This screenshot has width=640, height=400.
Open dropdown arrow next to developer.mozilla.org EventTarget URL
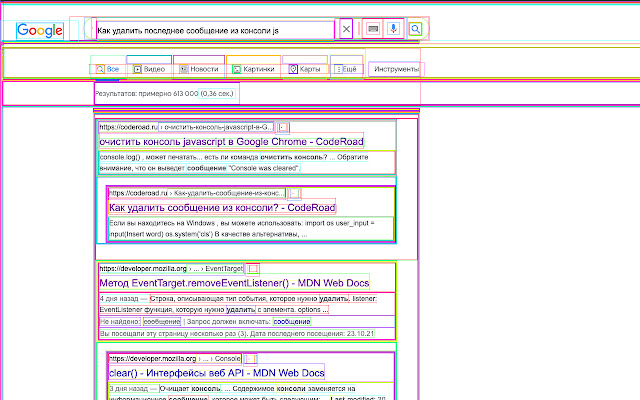coord(253,269)
